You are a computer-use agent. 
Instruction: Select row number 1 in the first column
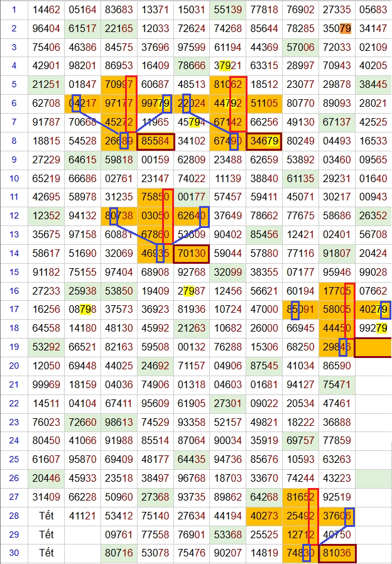pyautogui.click(x=14, y=9)
